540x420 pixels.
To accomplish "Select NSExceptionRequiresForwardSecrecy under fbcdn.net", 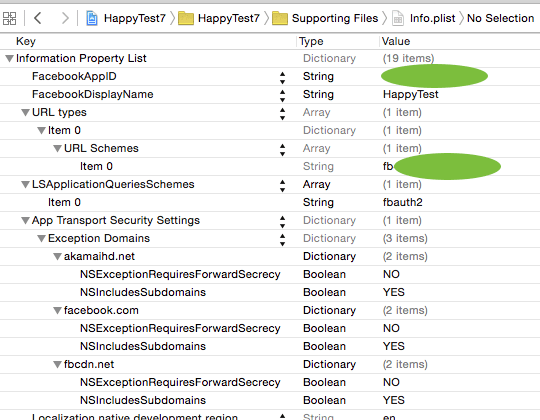I will point(180,382).
